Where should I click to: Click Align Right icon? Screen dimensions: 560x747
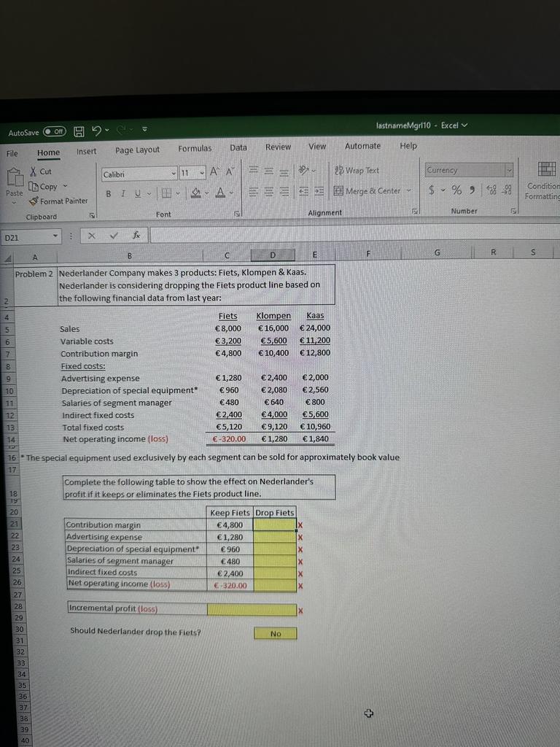coord(284,192)
